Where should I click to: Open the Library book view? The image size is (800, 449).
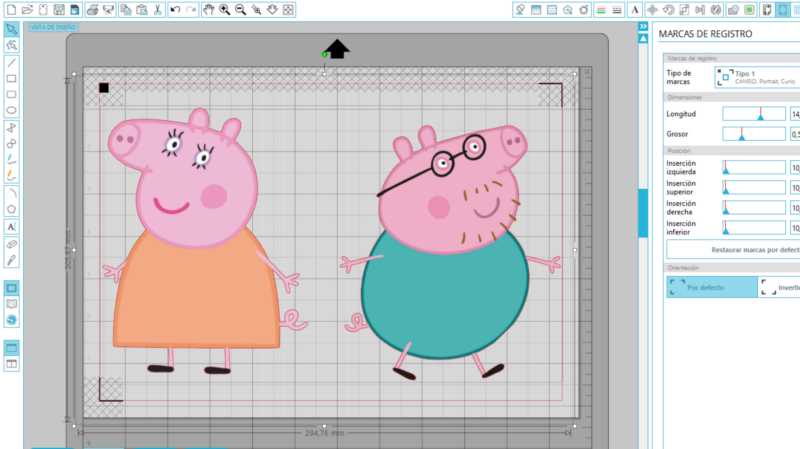coord(11,304)
